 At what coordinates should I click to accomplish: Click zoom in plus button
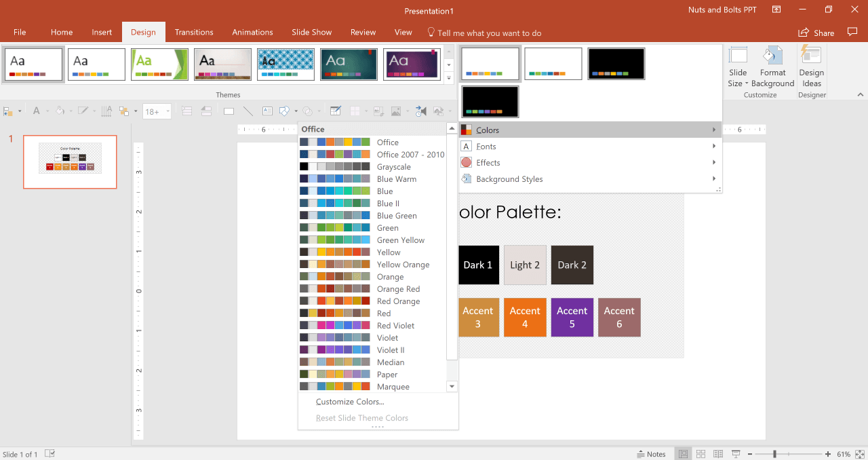tap(827, 454)
